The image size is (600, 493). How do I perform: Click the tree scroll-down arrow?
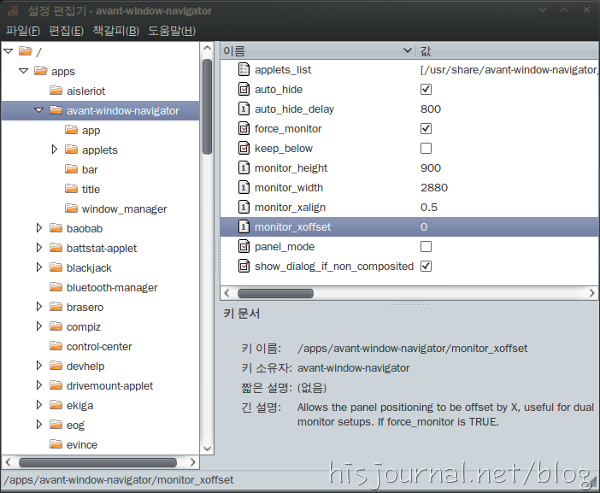[x=207, y=448]
